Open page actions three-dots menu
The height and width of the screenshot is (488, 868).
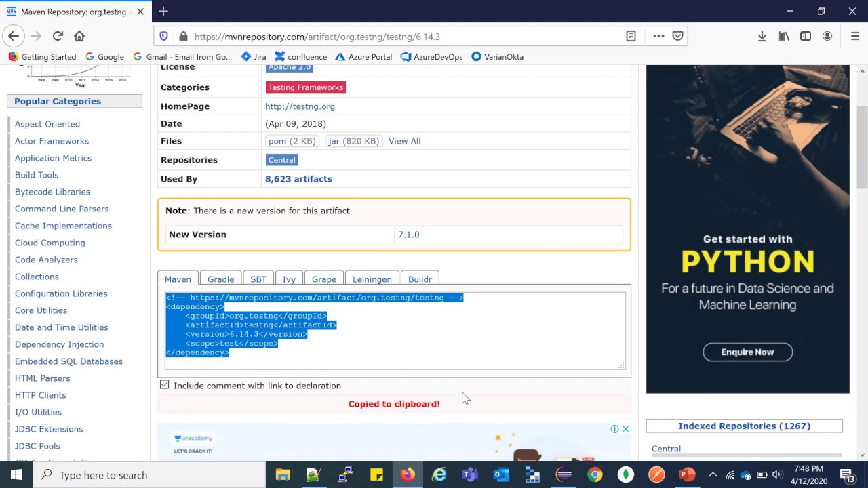pyautogui.click(x=658, y=37)
